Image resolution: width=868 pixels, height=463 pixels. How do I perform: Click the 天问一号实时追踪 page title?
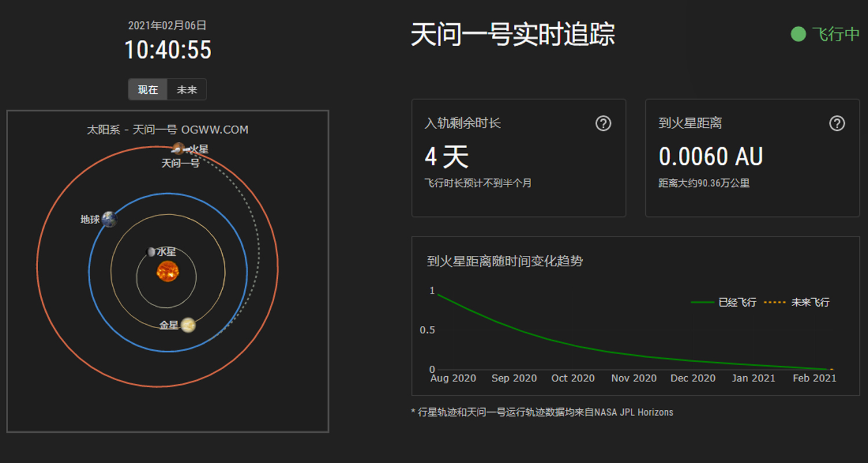pyautogui.click(x=513, y=35)
